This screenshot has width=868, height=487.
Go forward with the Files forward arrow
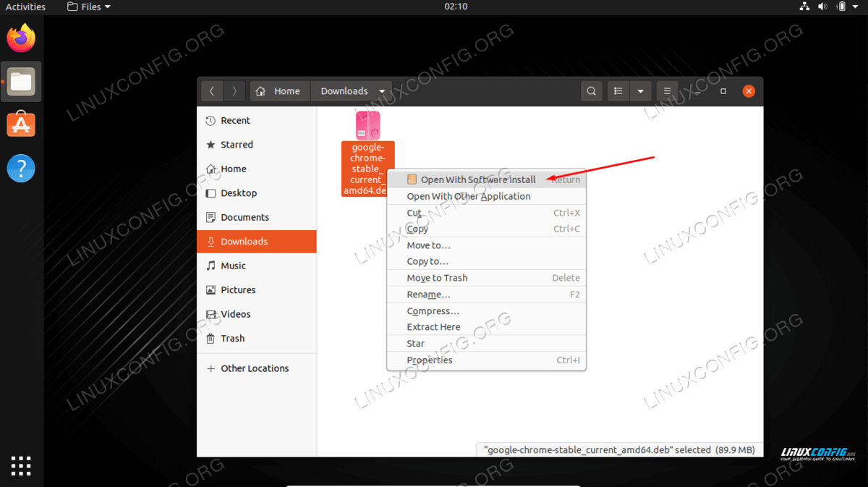(x=234, y=91)
